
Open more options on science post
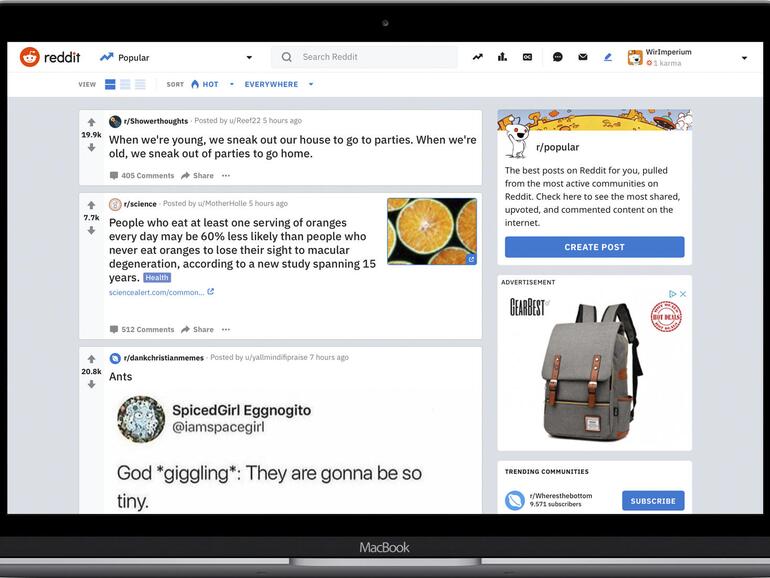[226, 330]
